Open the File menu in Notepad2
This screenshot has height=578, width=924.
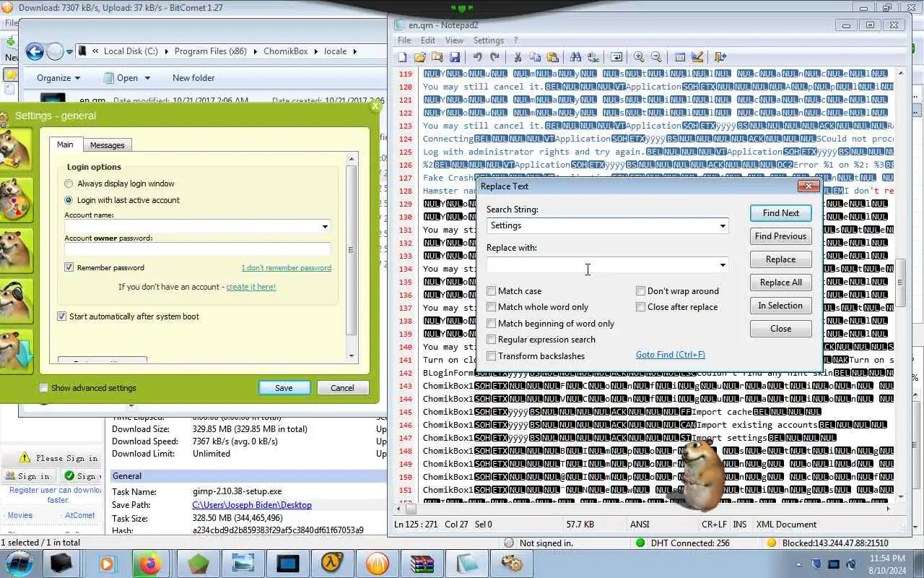404,40
